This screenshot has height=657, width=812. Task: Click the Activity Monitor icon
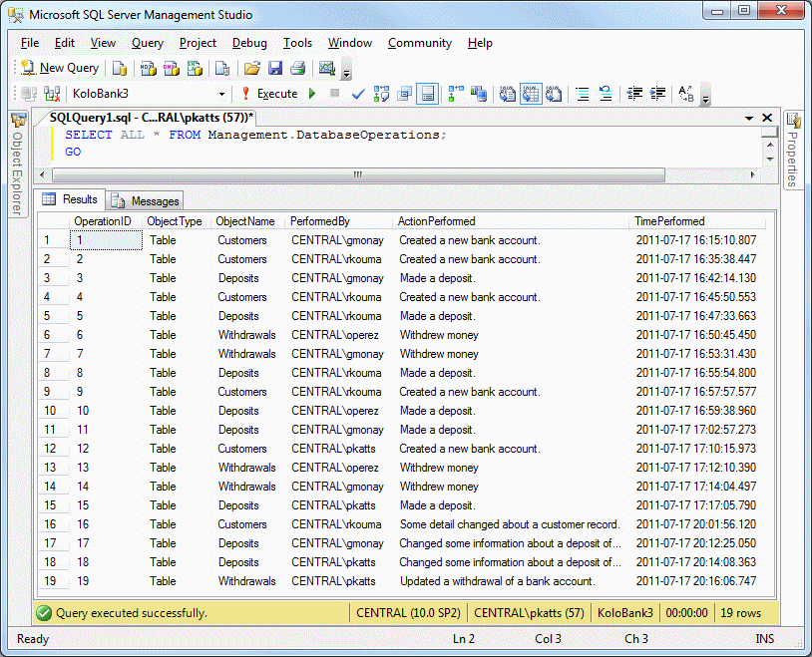(x=327, y=69)
